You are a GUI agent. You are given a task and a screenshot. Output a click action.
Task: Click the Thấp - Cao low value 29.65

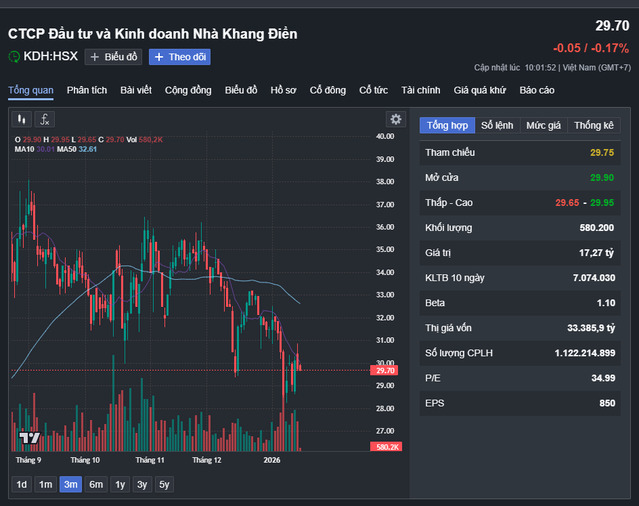click(x=567, y=202)
